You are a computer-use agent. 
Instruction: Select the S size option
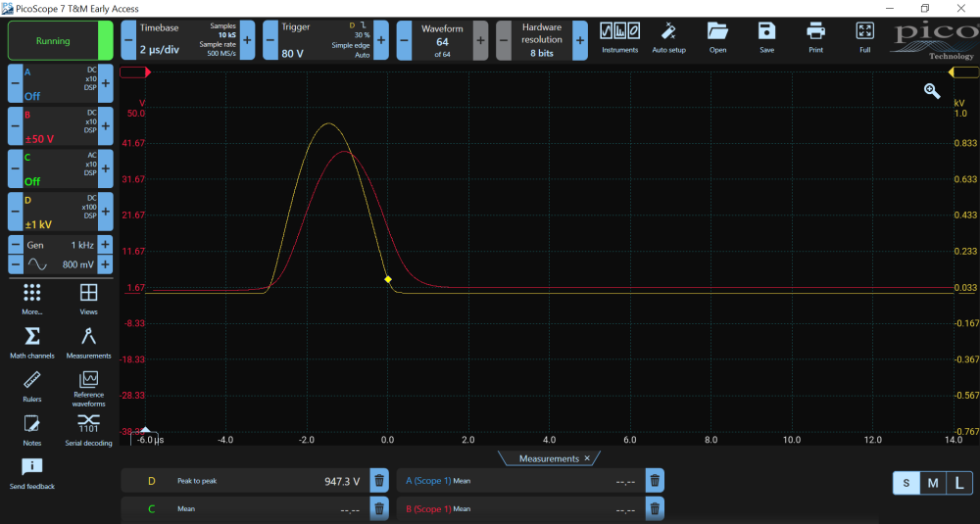[x=906, y=483]
